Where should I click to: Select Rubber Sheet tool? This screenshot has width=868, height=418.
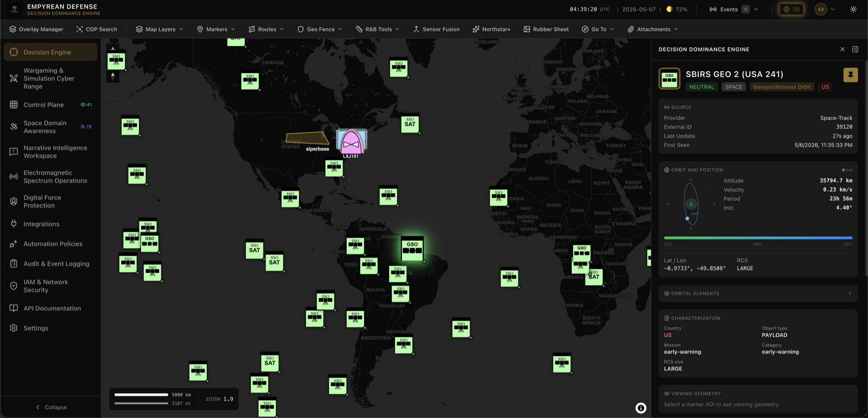click(x=546, y=29)
